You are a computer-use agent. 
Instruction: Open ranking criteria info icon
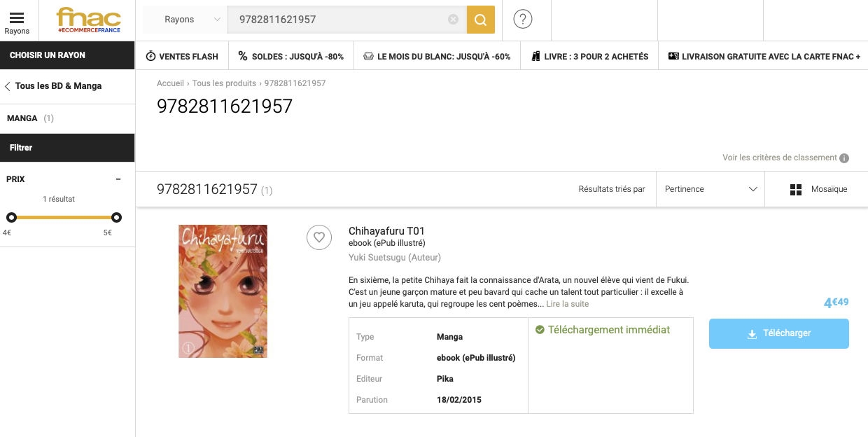click(x=843, y=158)
